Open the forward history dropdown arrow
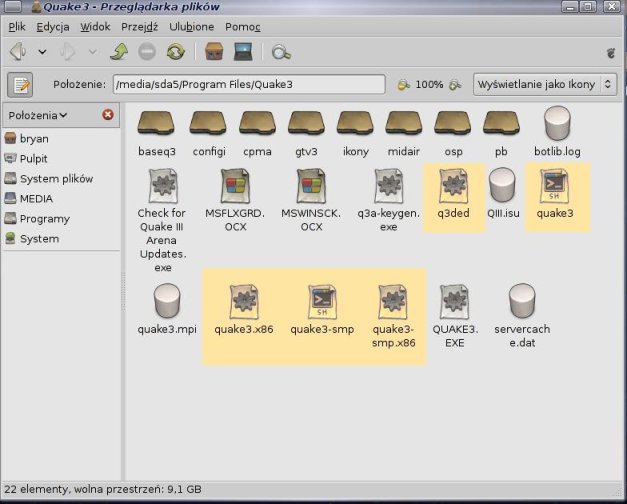Image resolution: width=627 pixels, height=504 pixels. [92, 52]
